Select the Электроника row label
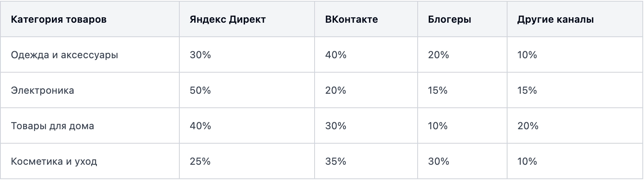Image resolution: width=644 pixels, height=180 pixels. tap(43, 90)
